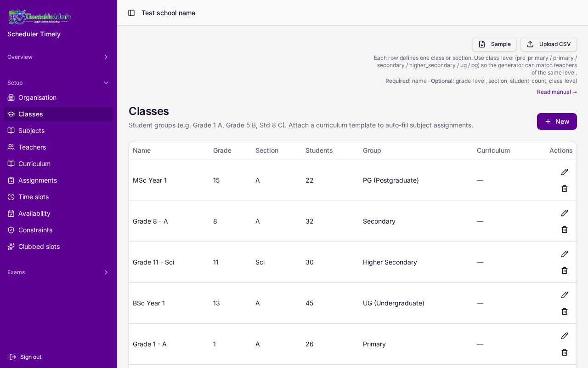This screenshot has height=368, width=588.
Task: Open the Organisation page
Action: (x=58, y=98)
